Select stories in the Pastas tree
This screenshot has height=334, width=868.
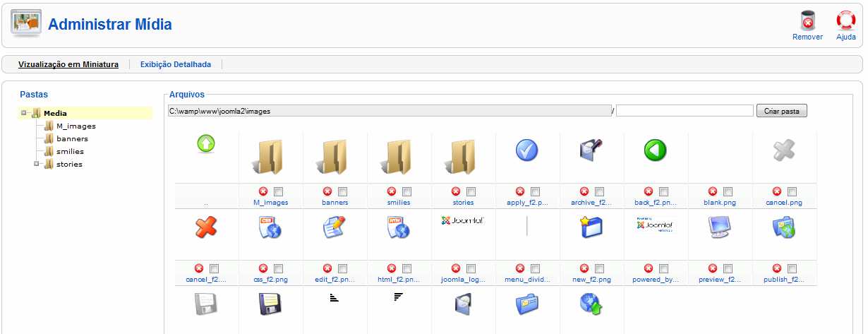click(x=69, y=165)
